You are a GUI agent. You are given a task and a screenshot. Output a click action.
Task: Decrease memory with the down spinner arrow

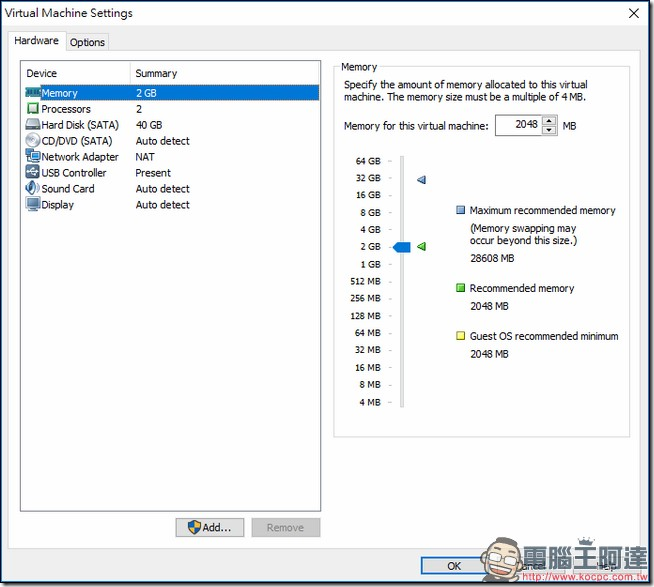coord(549,130)
